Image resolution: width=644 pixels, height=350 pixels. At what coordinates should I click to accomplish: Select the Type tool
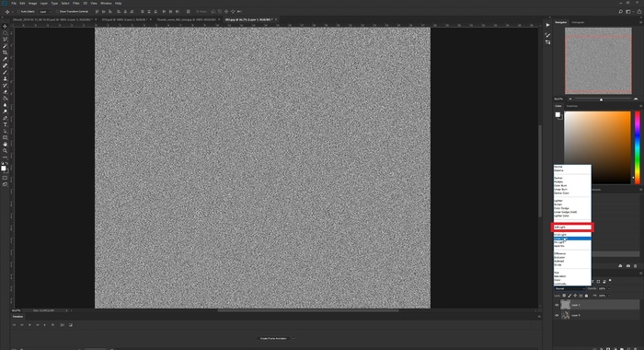coord(5,124)
